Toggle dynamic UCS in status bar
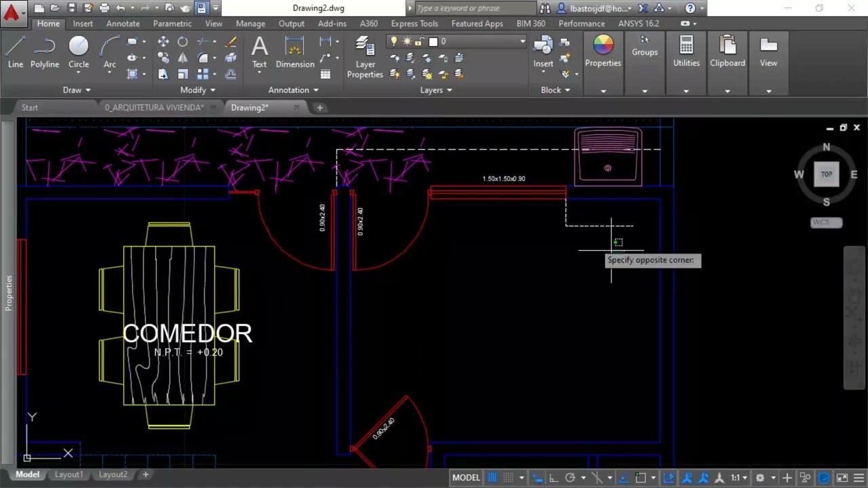Screen dimensions: 868x488 pos(669,478)
